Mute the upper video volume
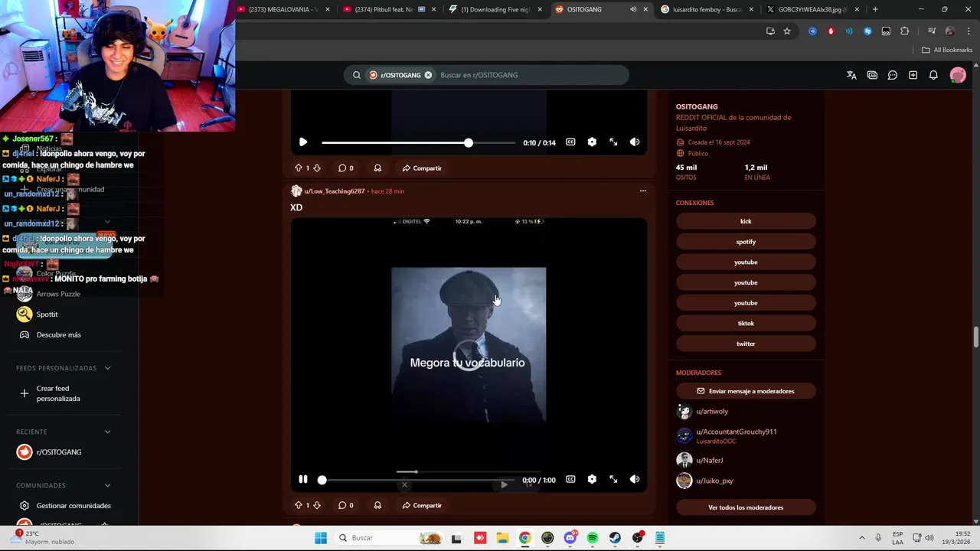This screenshot has width=980, height=551. [635, 142]
